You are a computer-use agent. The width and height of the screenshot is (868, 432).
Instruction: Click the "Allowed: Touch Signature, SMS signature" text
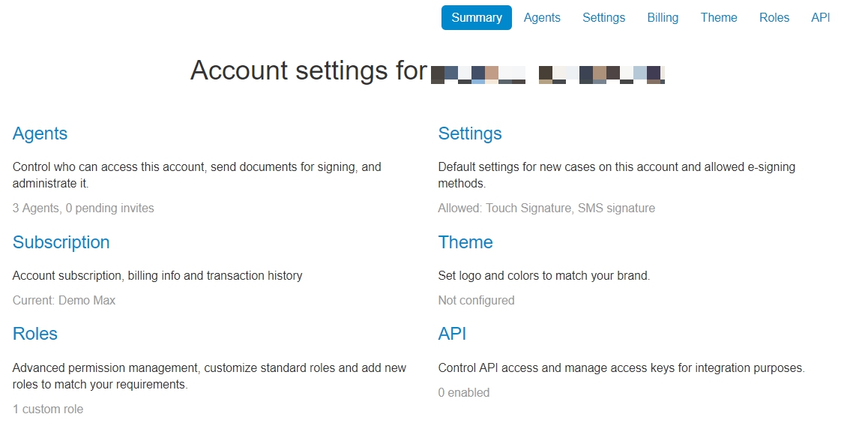point(546,208)
